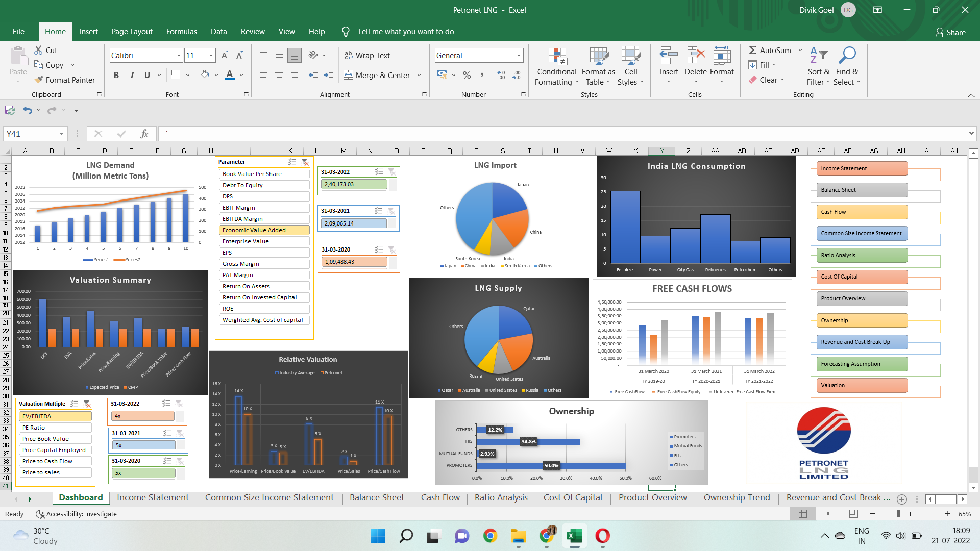Center-align cell text horizontally
The image size is (980, 551).
point(279,75)
